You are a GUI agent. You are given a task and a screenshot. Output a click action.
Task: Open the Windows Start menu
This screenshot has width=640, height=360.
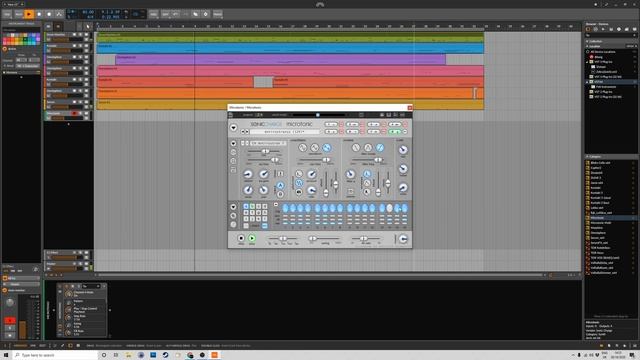click(x=6, y=355)
